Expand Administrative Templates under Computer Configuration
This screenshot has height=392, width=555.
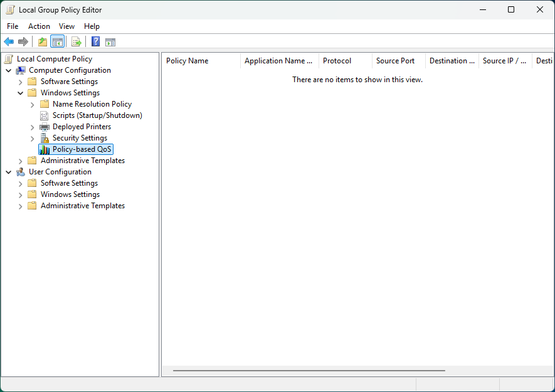point(21,161)
